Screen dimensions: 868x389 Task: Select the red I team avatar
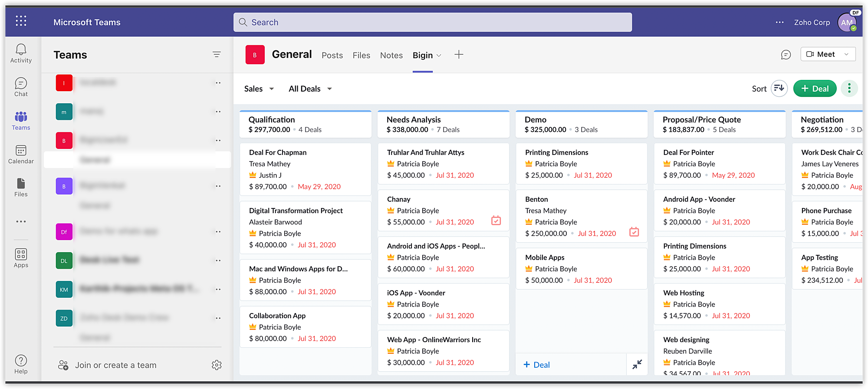[64, 82]
